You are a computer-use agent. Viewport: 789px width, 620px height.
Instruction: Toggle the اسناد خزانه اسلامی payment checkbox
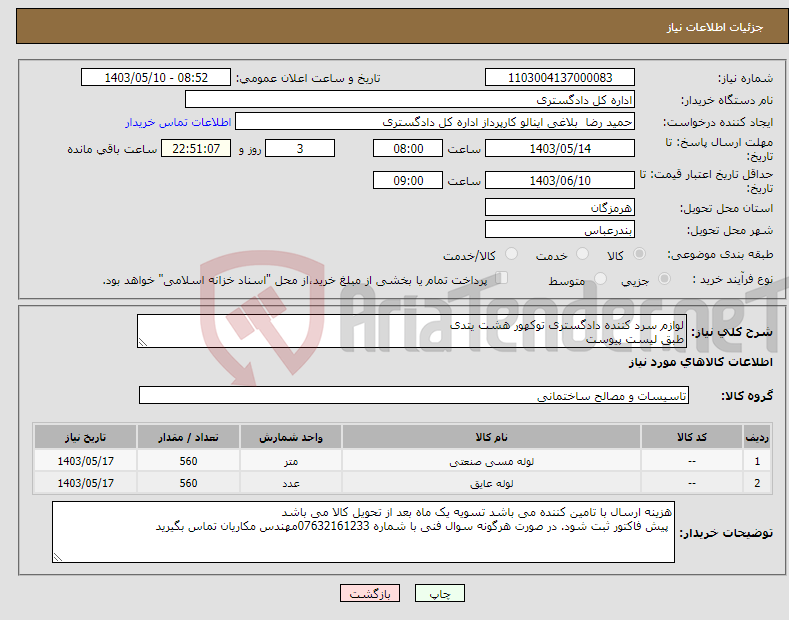[502, 278]
